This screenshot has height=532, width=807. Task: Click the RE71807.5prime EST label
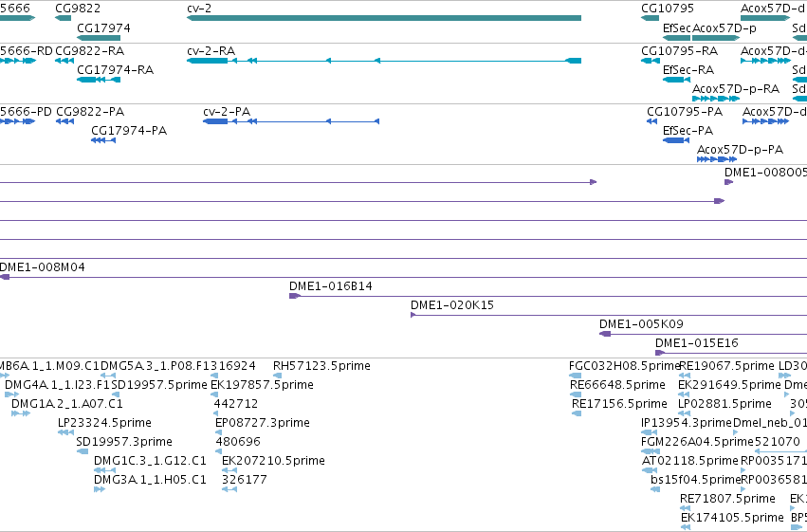coord(727,499)
